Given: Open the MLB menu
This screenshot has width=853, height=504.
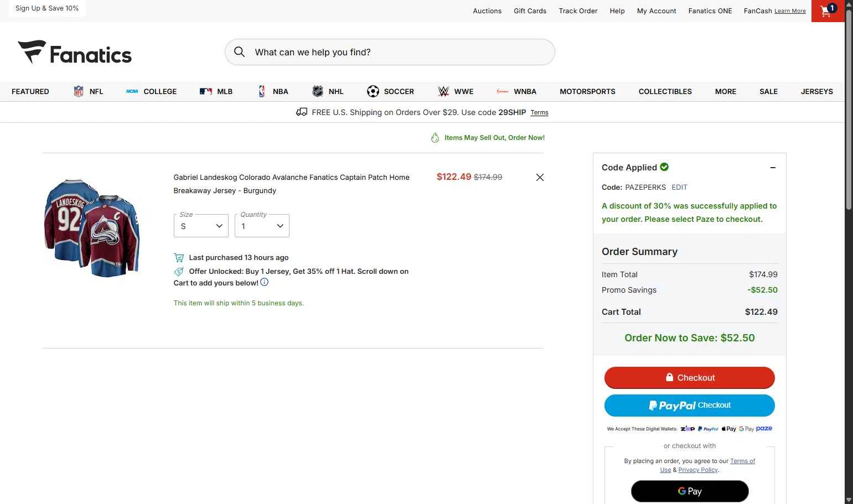Looking at the screenshot, I should point(216,91).
